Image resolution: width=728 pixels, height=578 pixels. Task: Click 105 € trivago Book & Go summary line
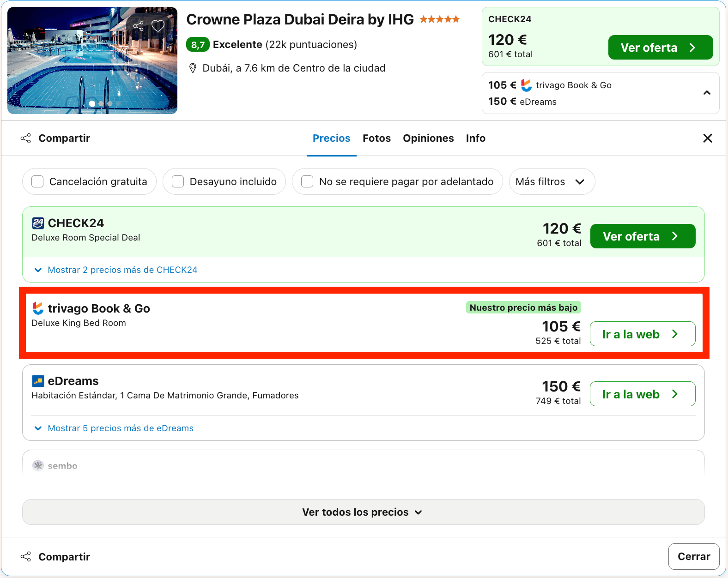click(550, 85)
